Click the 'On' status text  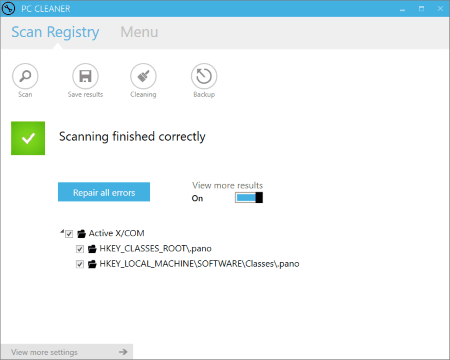point(197,198)
